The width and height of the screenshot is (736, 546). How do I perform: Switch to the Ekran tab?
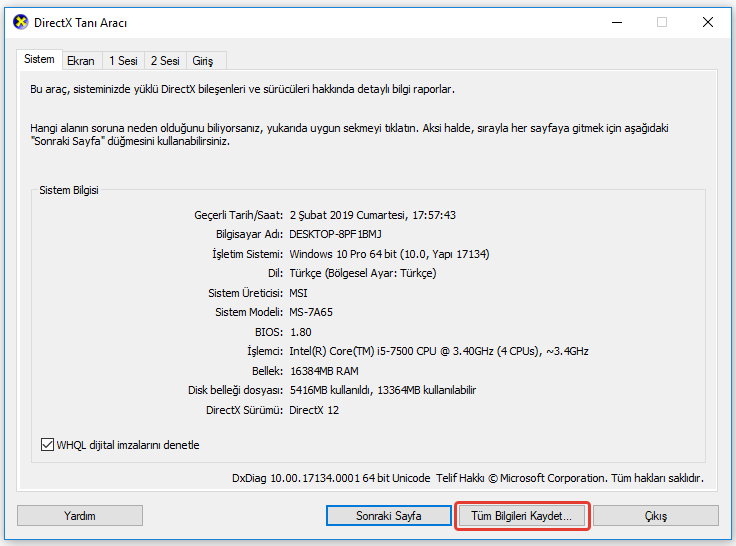(80, 61)
